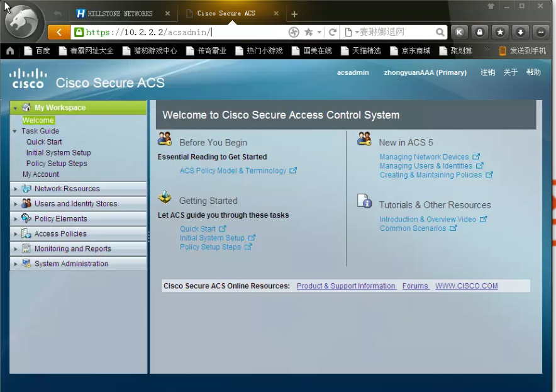This screenshot has width=556, height=392.
Task: Click the Access Policies icon
Action: [26, 233]
